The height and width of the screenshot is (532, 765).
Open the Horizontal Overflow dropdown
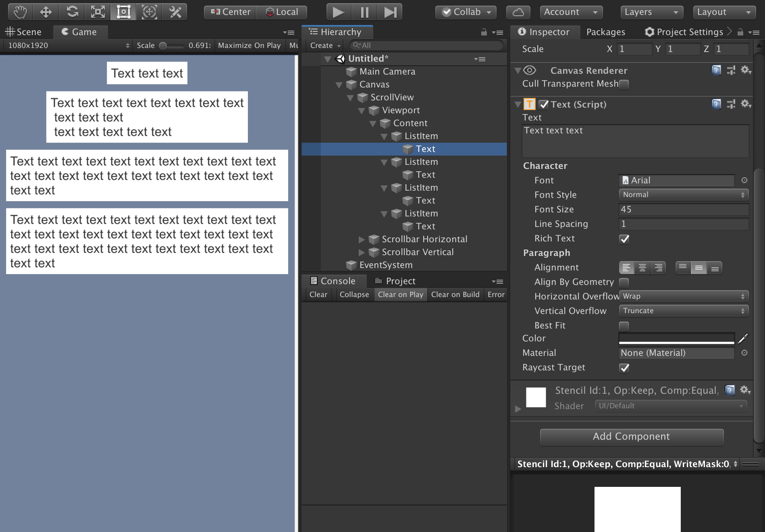[684, 296]
